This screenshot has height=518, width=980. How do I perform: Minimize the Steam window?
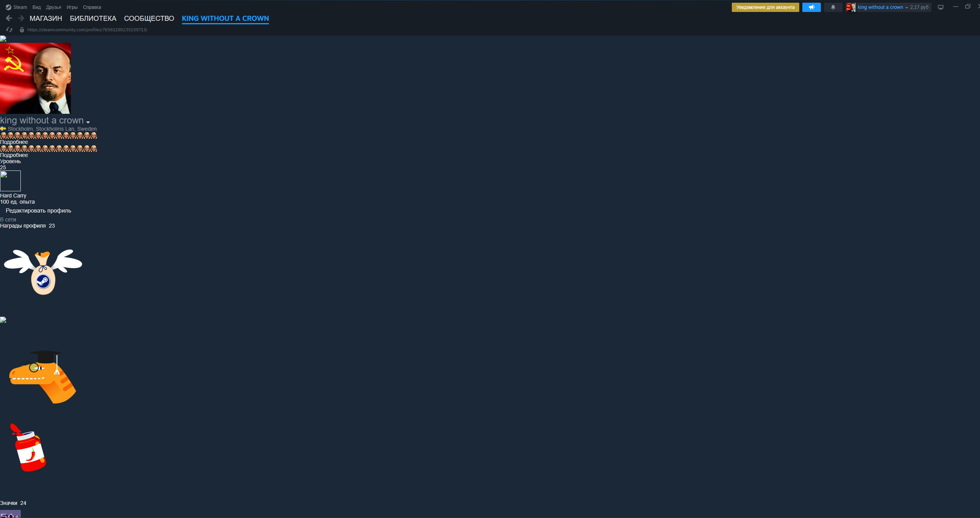click(955, 7)
